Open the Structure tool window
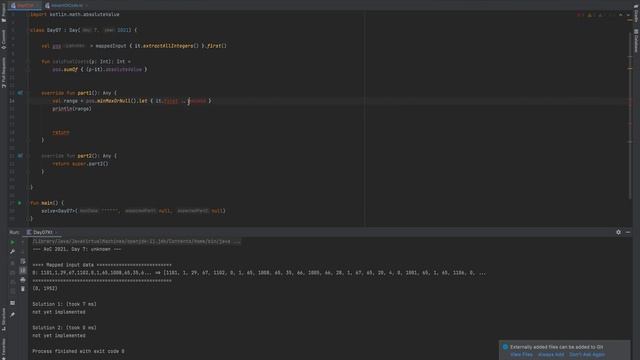This screenshot has width=640, height=360. pos(4,319)
